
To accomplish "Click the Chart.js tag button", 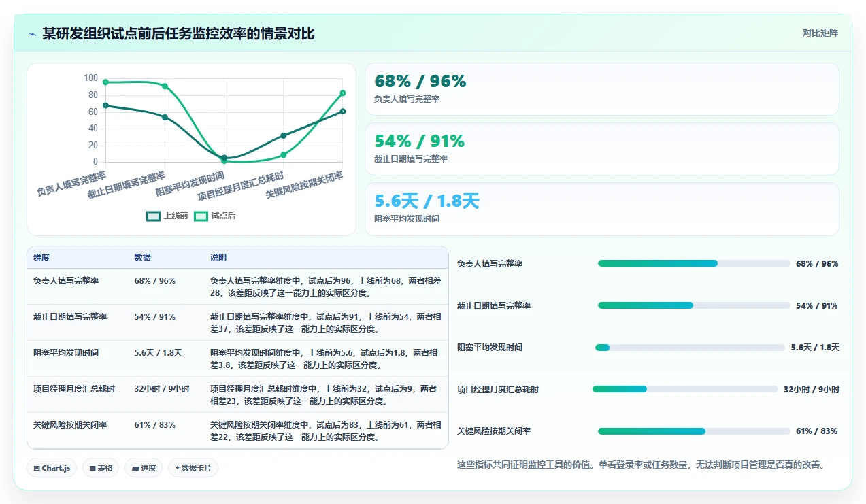I will (52, 468).
